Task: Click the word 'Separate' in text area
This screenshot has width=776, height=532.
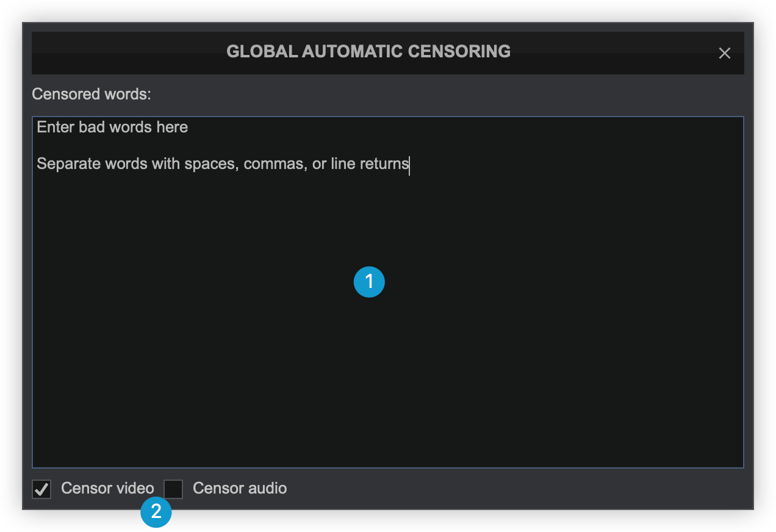Action: (68, 164)
